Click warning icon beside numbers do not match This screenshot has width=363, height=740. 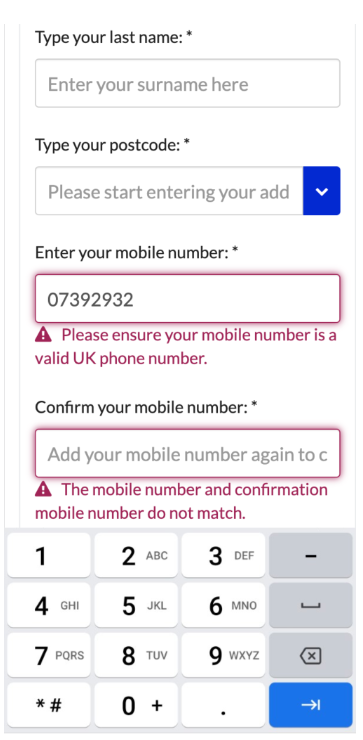click(43, 490)
